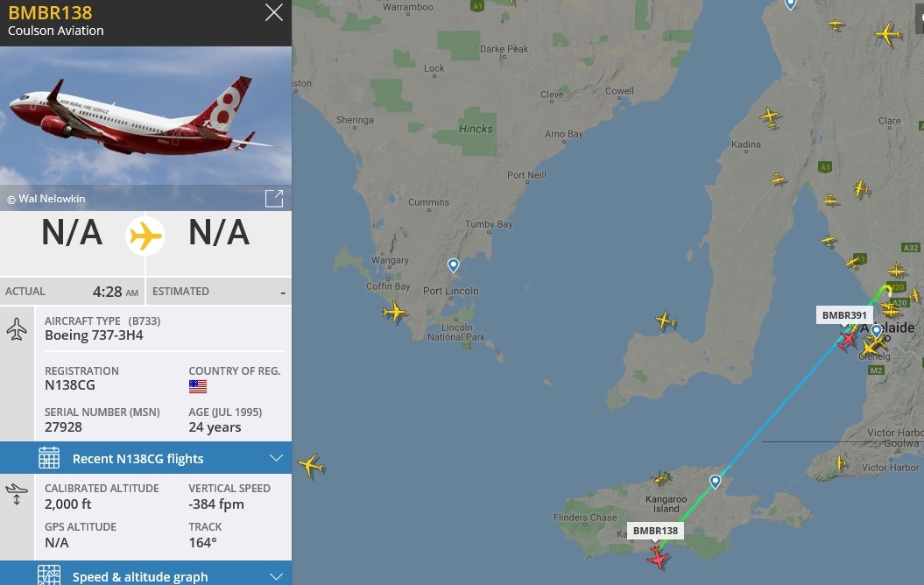Select yellow aircraft southwest over the ocean
This screenshot has height=585, width=924.
[311, 466]
